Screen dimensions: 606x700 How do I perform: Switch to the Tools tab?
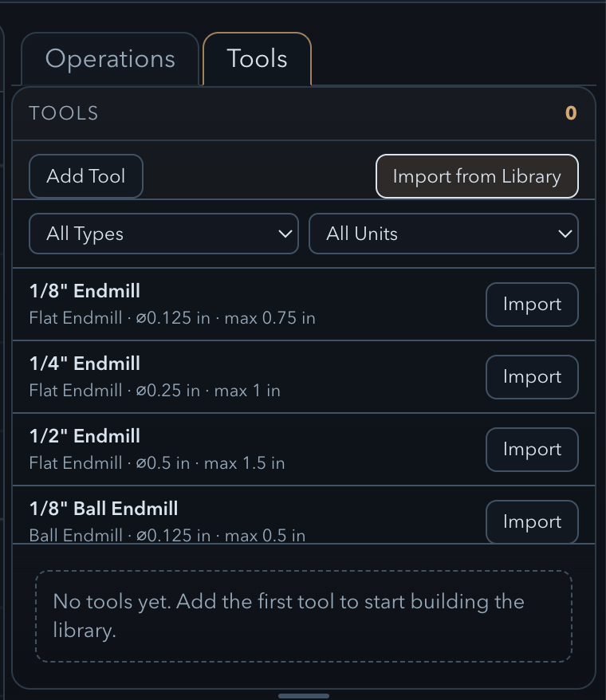click(x=257, y=58)
